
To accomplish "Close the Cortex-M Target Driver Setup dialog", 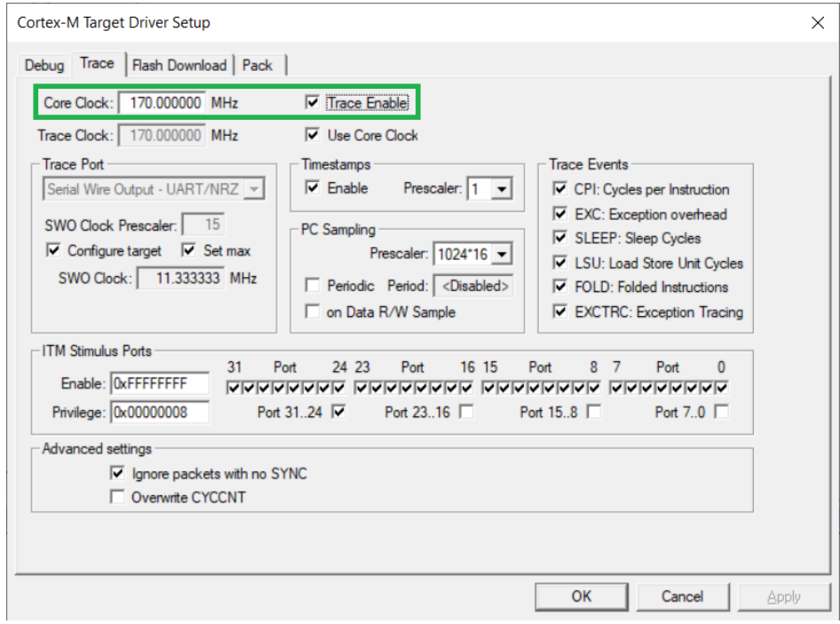I will (818, 22).
